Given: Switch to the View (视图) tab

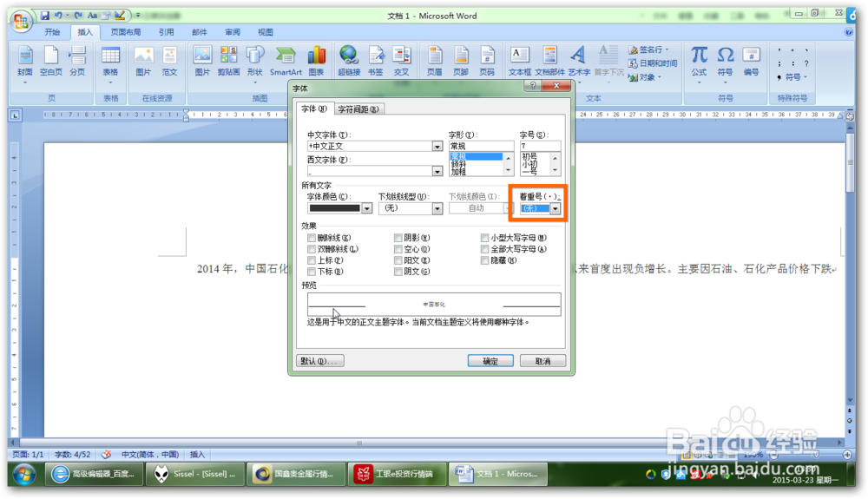Looking at the screenshot, I should coord(265,32).
